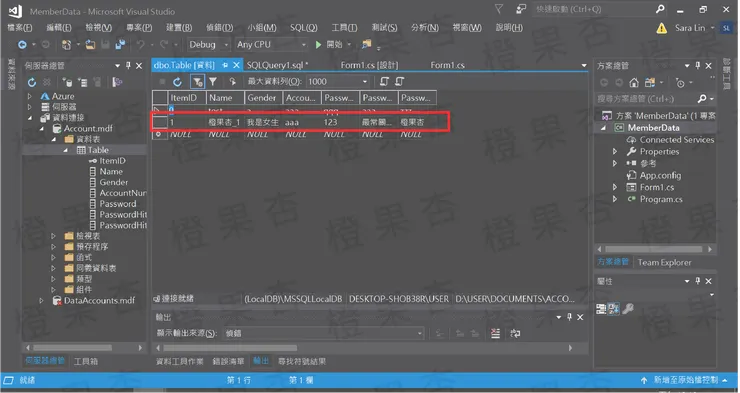The image size is (740, 393).
Task: Click the notifications warning triangle icon
Action: 662,28
